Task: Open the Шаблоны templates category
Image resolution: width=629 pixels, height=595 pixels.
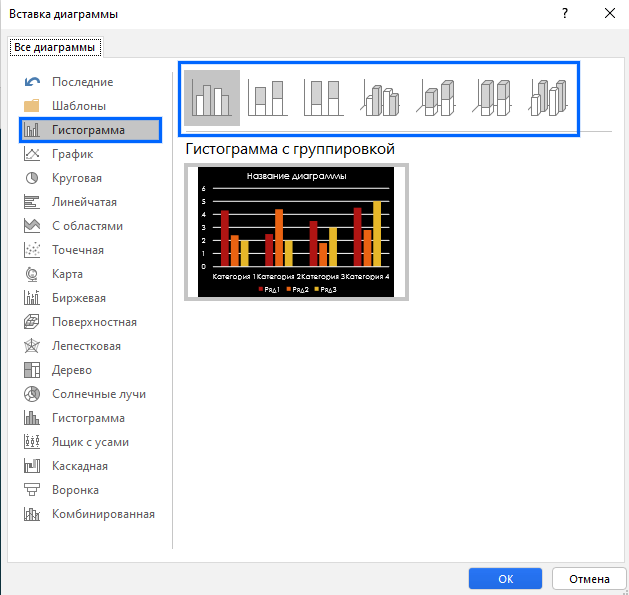Action: (x=78, y=106)
